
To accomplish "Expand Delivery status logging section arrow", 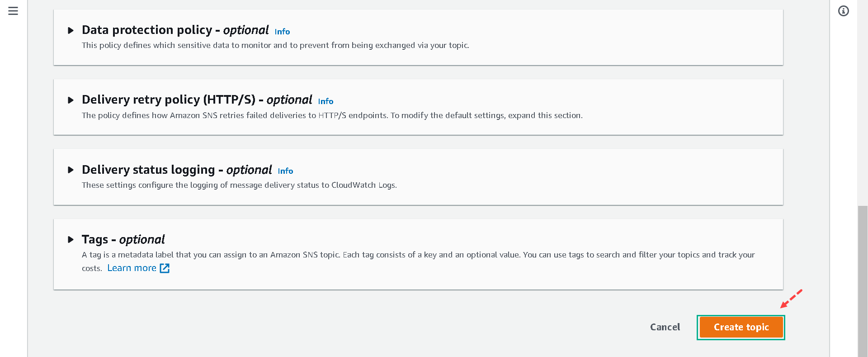I will [x=71, y=170].
